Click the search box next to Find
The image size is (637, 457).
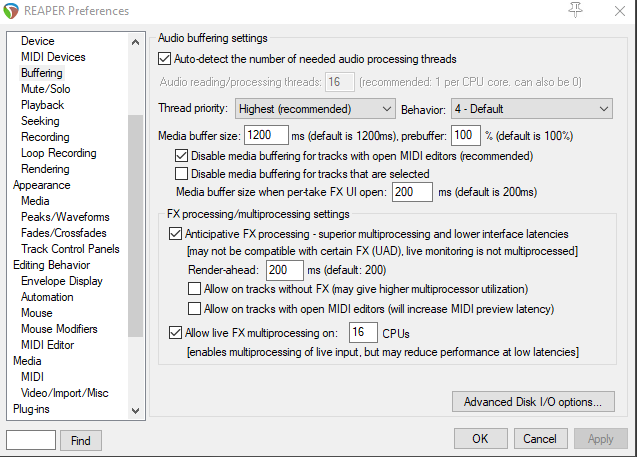31,440
